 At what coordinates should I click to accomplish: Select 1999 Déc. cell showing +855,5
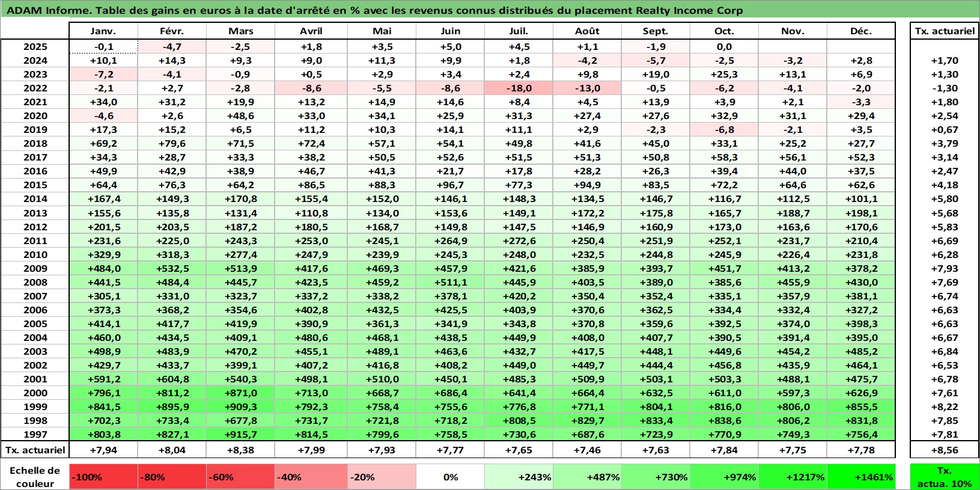(x=861, y=406)
